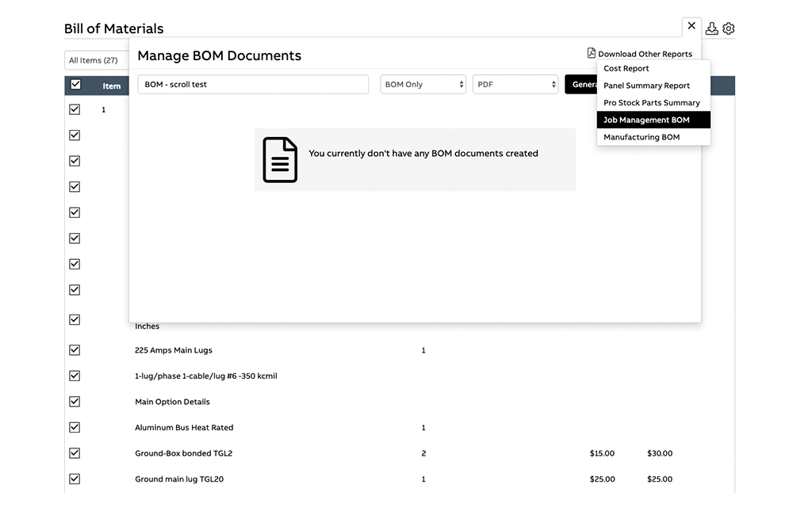Select the 225 Amps Main Lugs text

coord(174,350)
